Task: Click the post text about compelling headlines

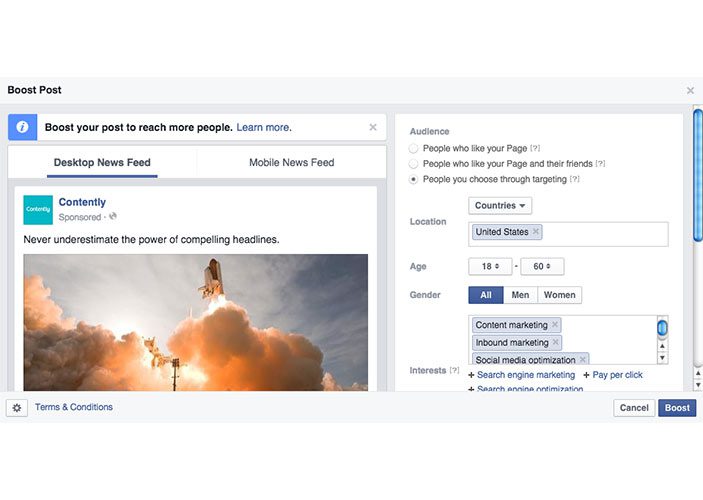Action: pyautogui.click(x=151, y=239)
